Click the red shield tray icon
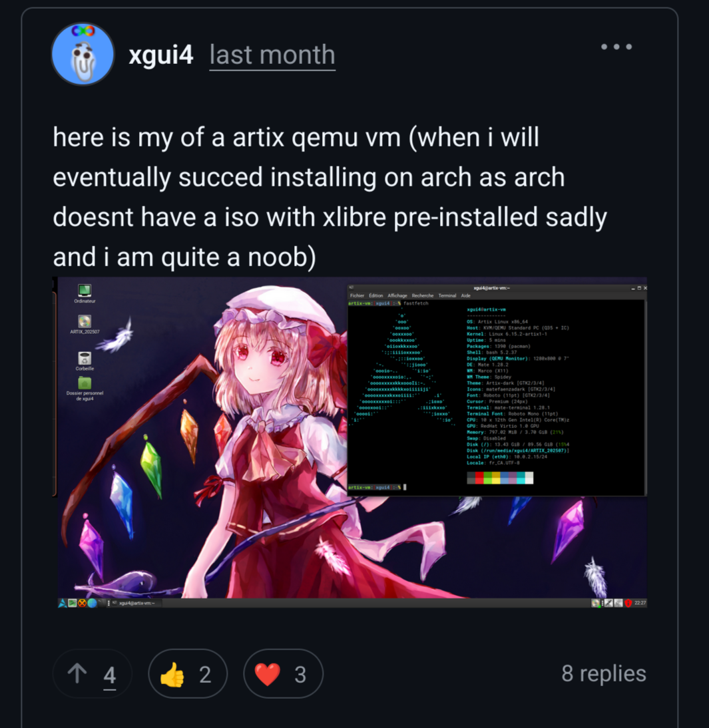The width and height of the screenshot is (709, 728). [x=628, y=603]
